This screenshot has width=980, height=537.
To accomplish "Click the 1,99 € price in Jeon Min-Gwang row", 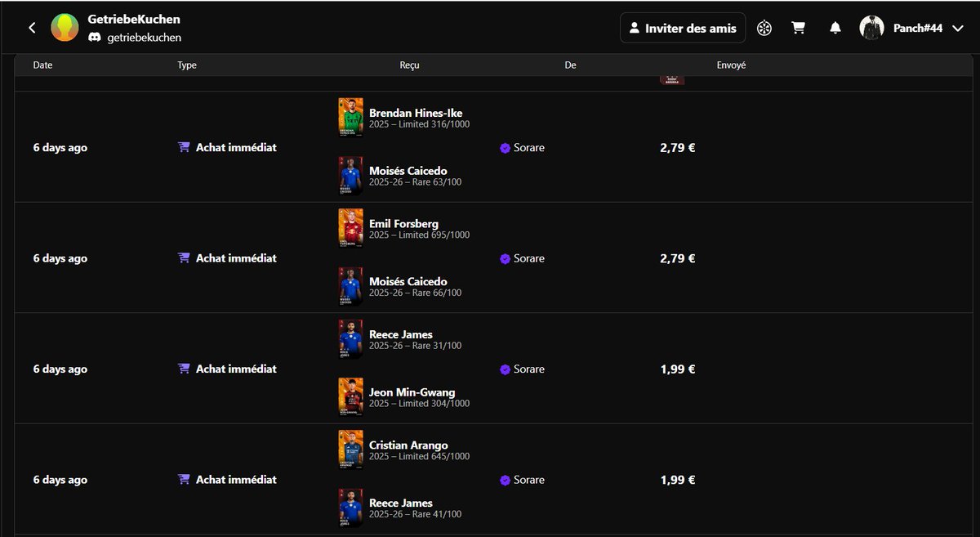I will click(x=678, y=369).
